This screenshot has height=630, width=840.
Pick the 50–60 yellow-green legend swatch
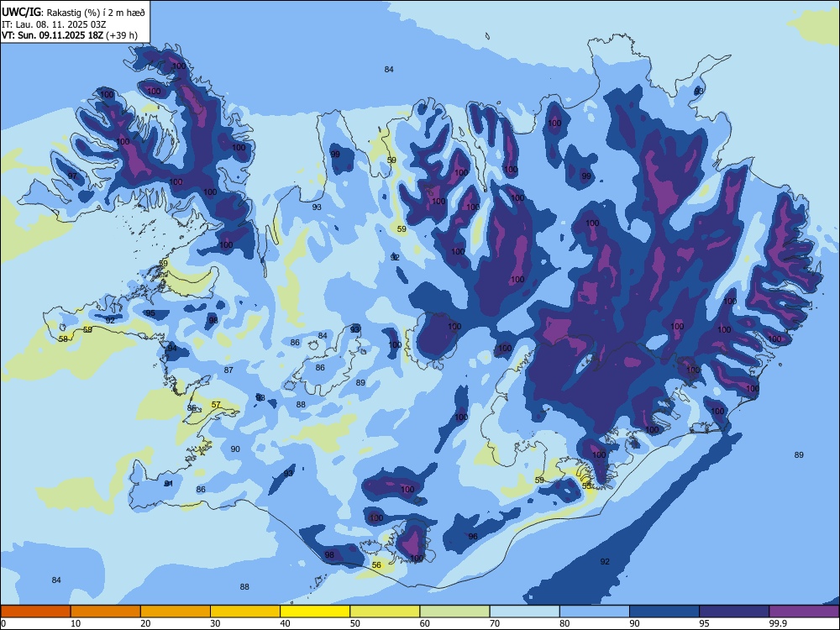385,612
